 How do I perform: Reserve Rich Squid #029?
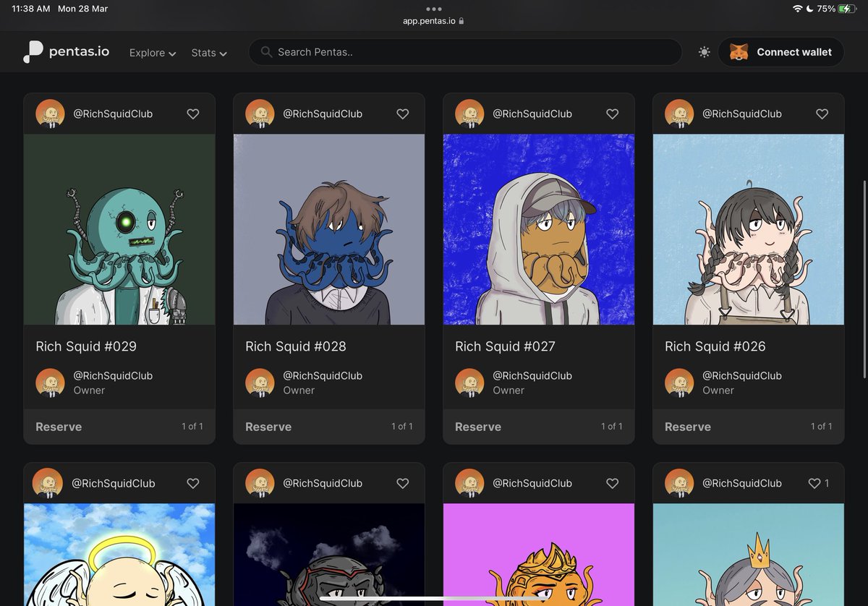coord(59,427)
